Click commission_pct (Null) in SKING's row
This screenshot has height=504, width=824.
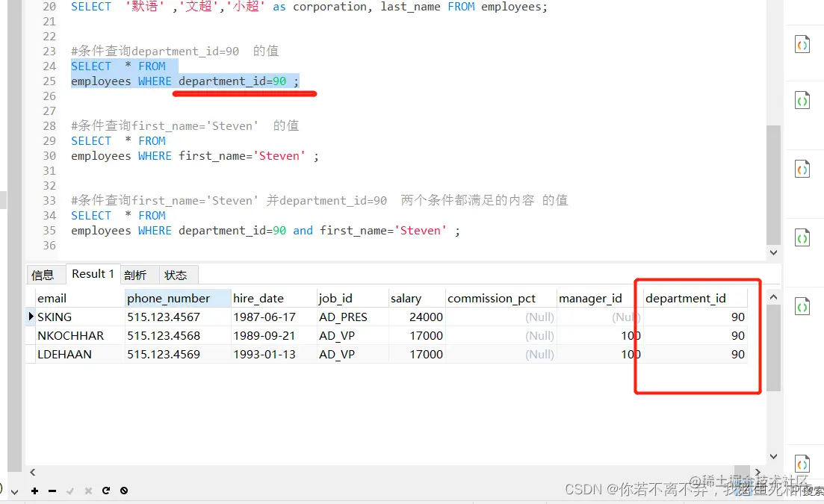501,317
